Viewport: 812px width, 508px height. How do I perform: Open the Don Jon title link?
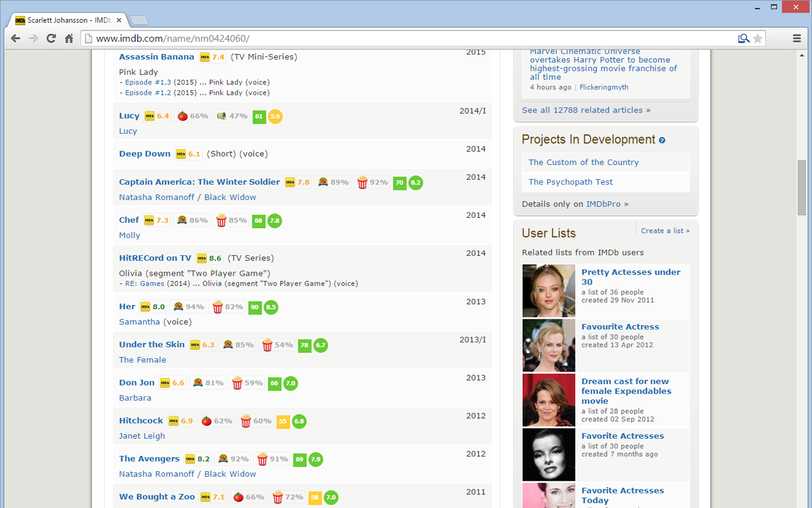[x=137, y=382]
